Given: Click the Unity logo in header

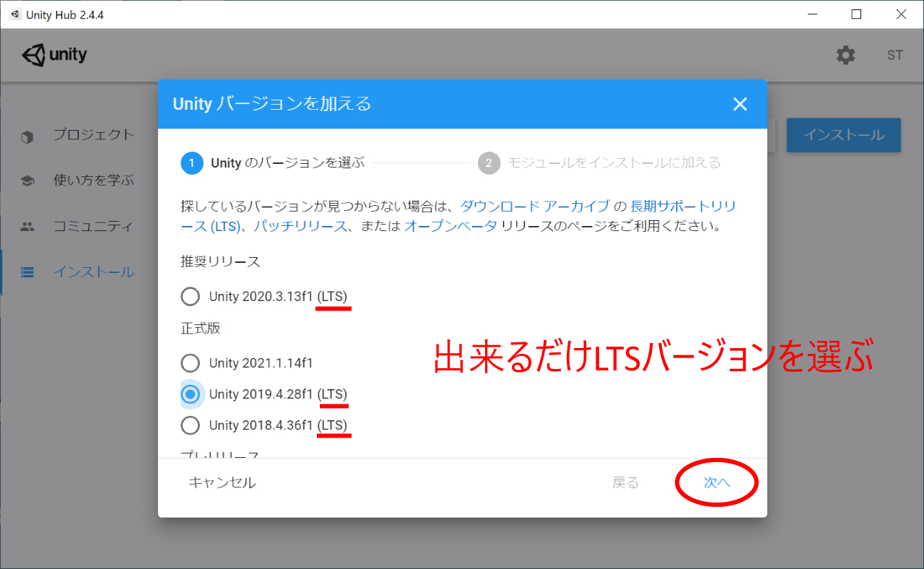Looking at the screenshot, I should [x=54, y=55].
